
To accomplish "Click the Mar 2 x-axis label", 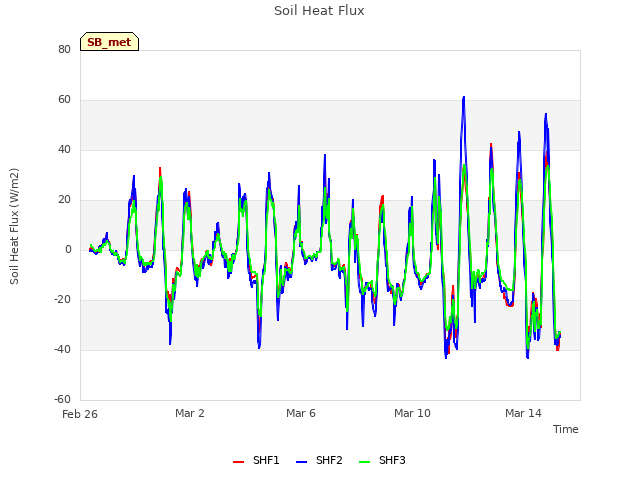I will coord(190,413).
